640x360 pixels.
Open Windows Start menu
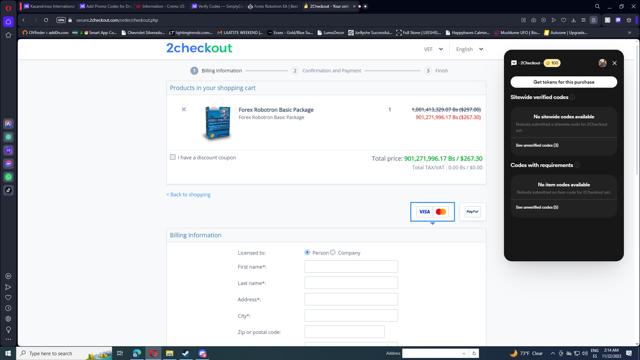tap(8, 353)
